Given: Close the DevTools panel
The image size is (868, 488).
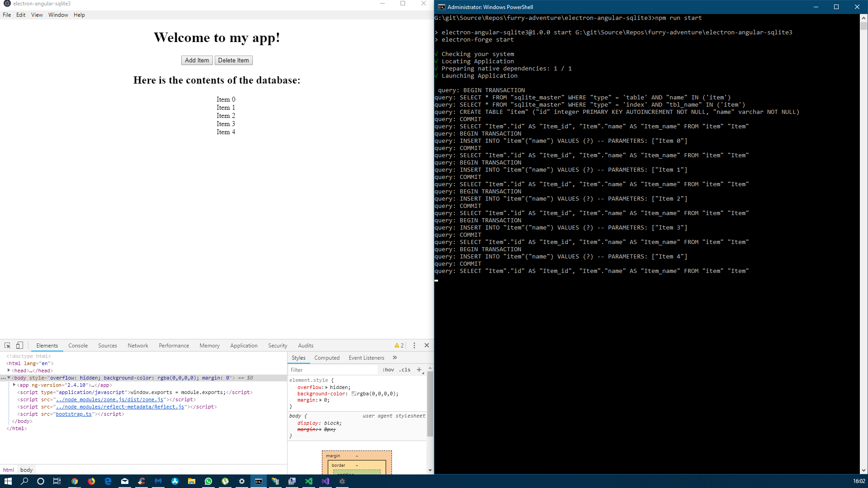Looking at the screenshot, I should pyautogui.click(x=427, y=345).
